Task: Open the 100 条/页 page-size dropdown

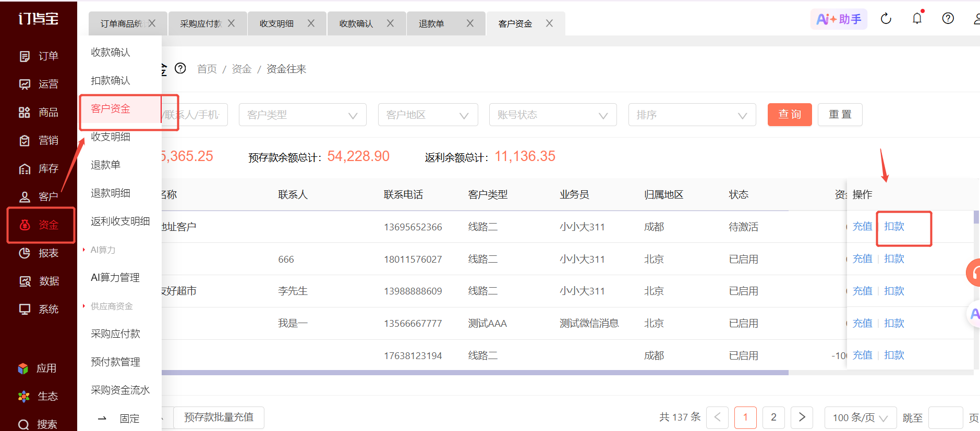Action: coord(861,417)
